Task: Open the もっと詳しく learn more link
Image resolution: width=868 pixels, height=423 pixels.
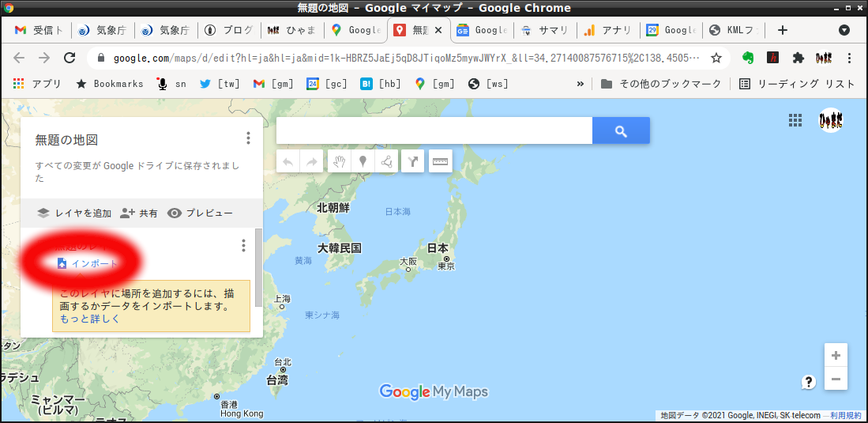Action: click(90, 319)
